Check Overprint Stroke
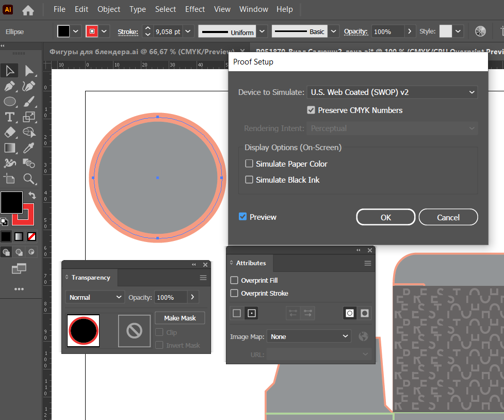 234,293
